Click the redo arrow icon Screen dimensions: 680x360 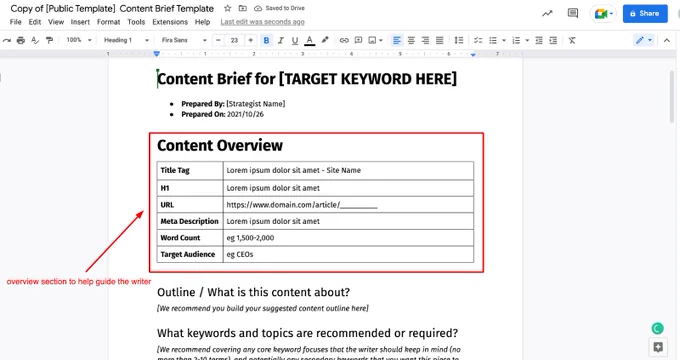(7, 40)
